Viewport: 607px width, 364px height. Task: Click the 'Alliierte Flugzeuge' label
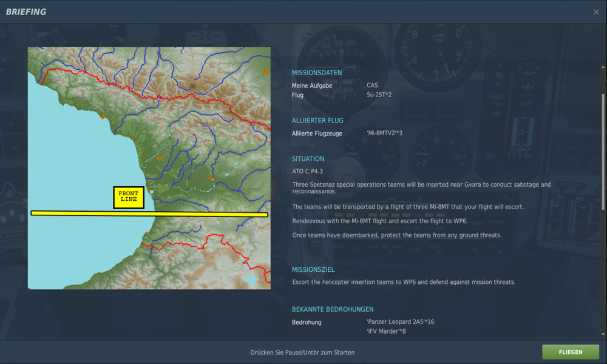pyautogui.click(x=317, y=133)
